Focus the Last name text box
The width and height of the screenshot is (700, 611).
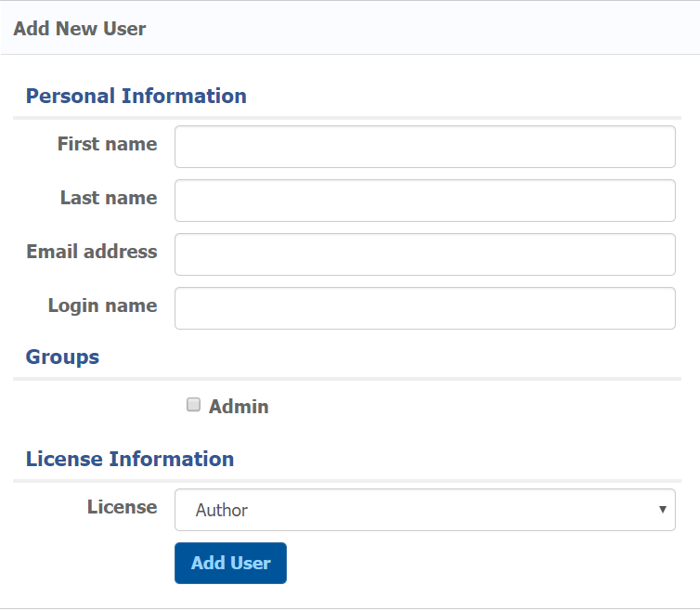point(424,201)
